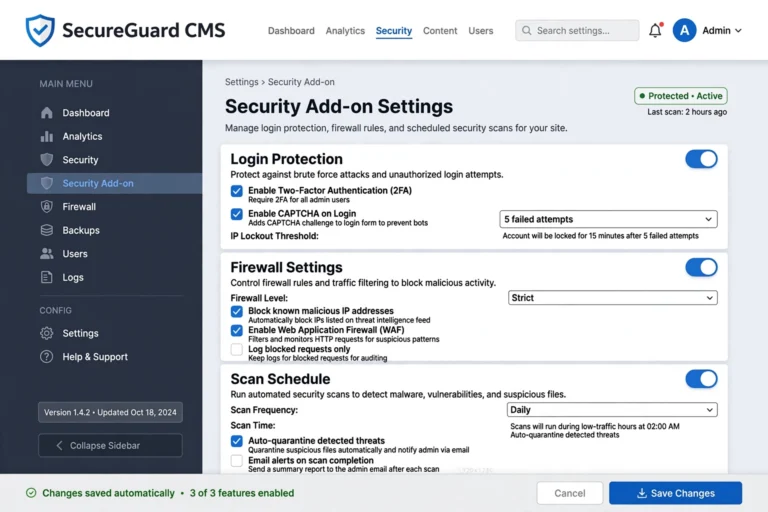Uncheck Enable CAPTCHA on Login

tap(237, 214)
